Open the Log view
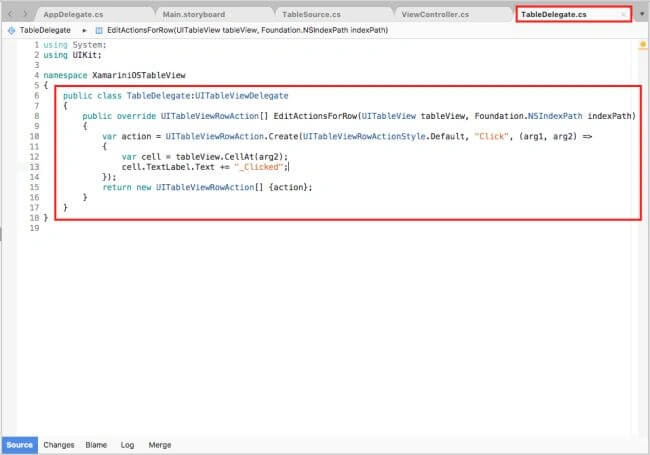The height and width of the screenshot is (455, 650). point(127,445)
